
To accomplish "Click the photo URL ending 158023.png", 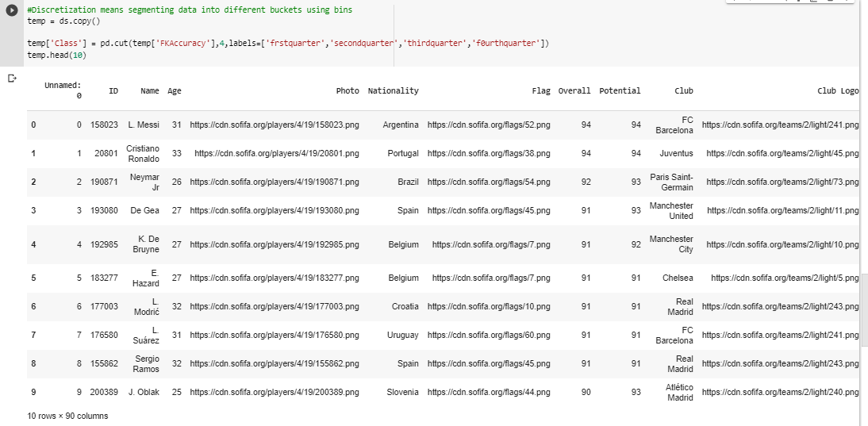I will tap(275, 125).
